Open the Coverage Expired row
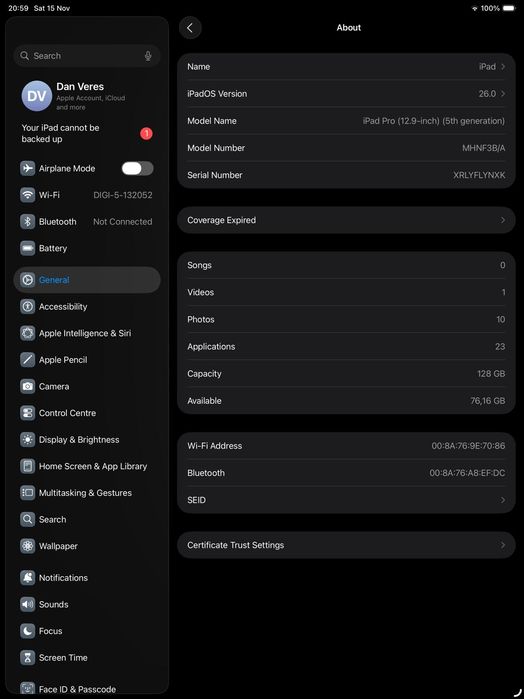The image size is (524, 699). coord(347,220)
